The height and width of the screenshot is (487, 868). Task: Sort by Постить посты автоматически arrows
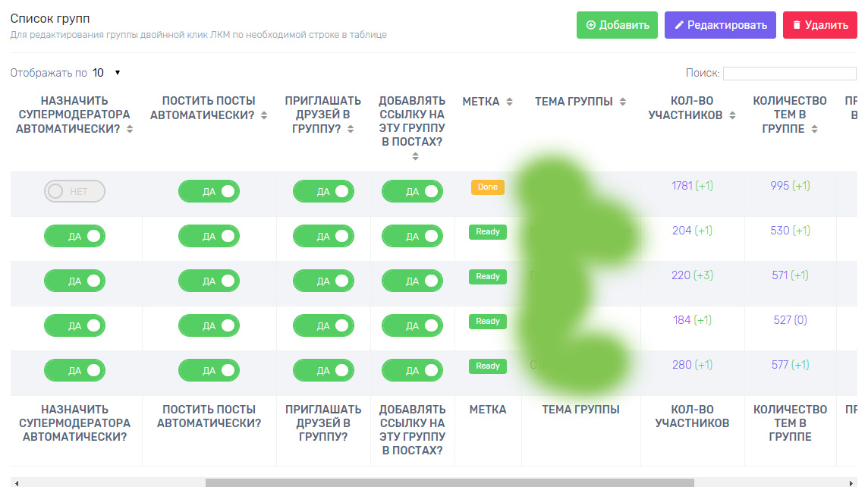coord(264,115)
